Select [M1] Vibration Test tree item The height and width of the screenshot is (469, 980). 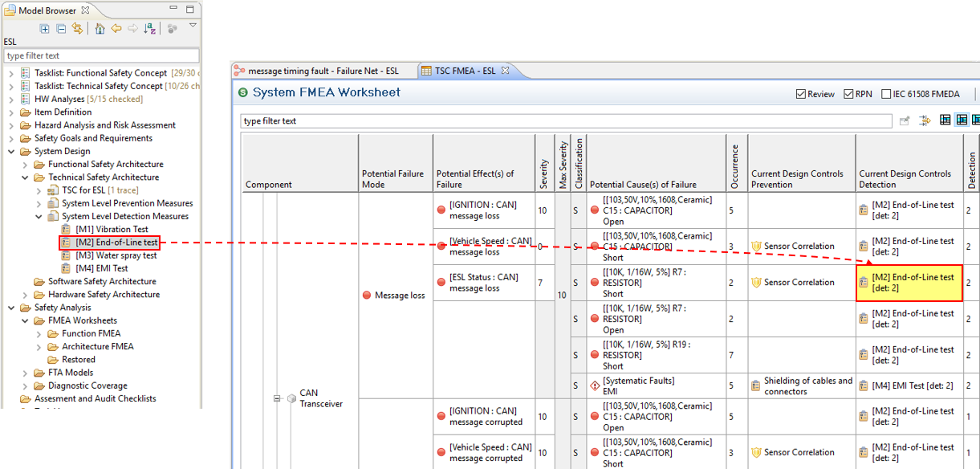112,230
